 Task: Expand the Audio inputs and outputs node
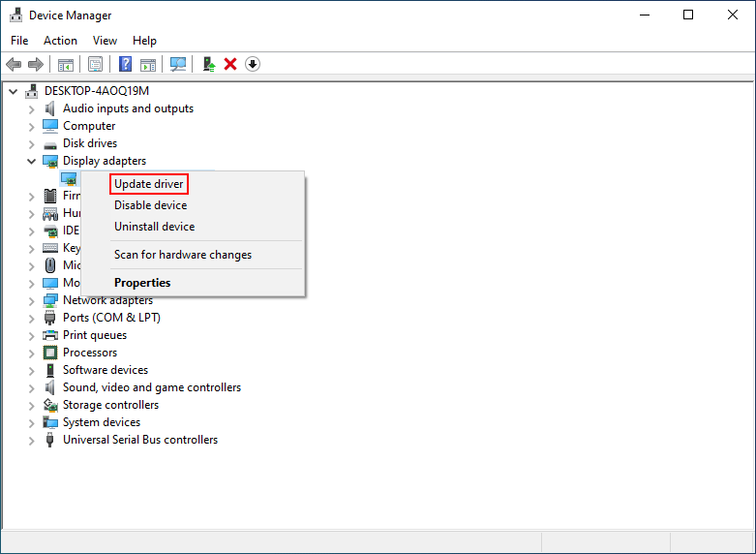tap(31, 109)
